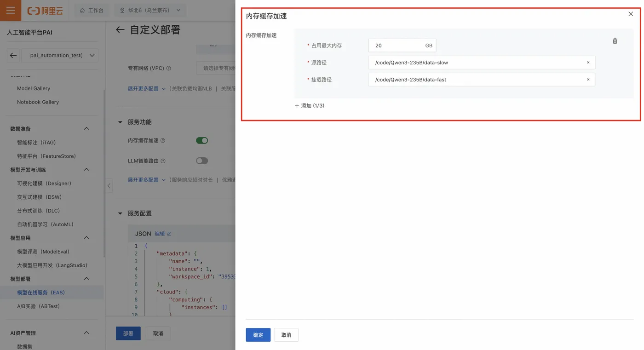
Task: Click 取消 next to 部署 button
Action: tap(158, 333)
